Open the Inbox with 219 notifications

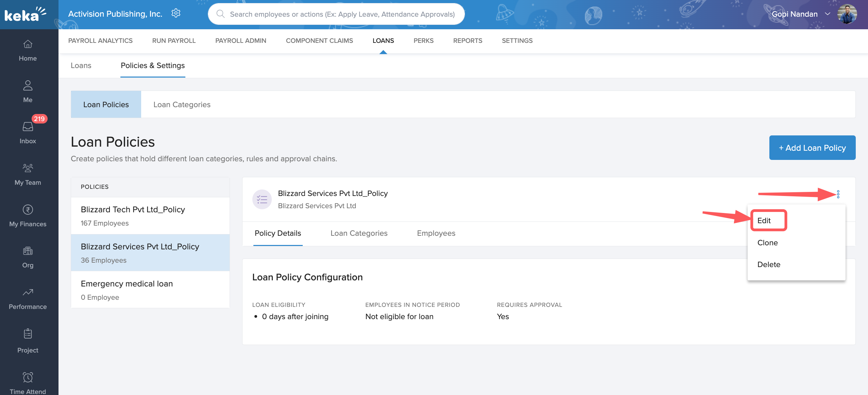click(28, 127)
